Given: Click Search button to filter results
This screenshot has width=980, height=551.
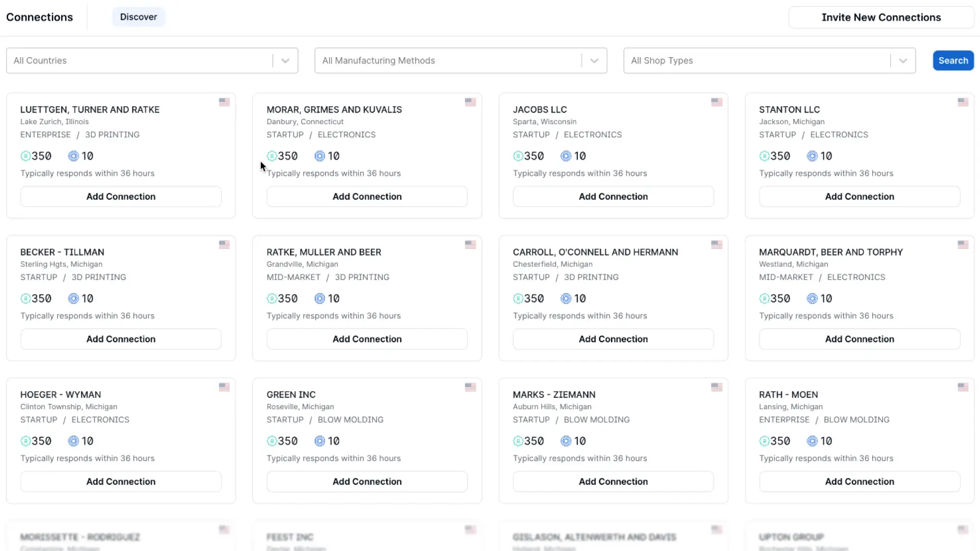Looking at the screenshot, I should [953, 61].
